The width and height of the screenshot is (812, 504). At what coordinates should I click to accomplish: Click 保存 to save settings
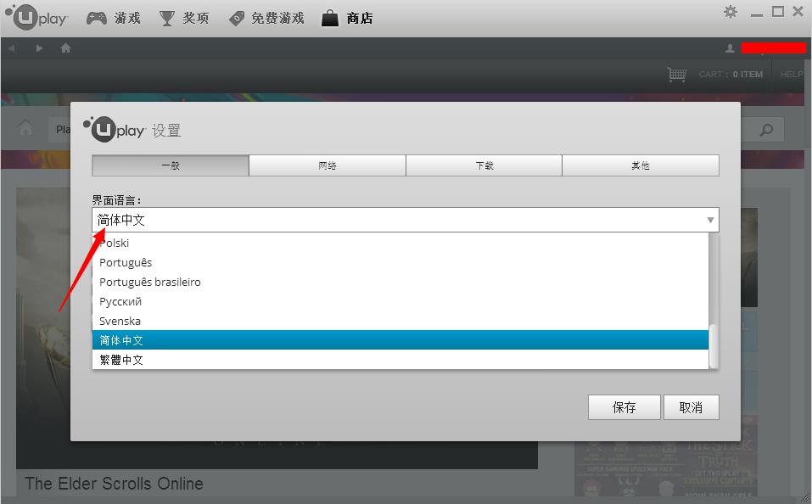pos(624,407)
